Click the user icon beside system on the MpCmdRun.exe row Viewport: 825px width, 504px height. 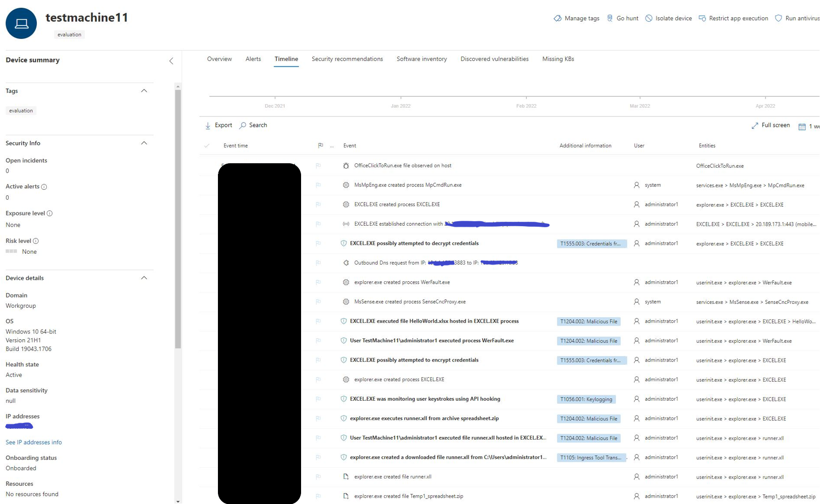(x=637, y=185)
